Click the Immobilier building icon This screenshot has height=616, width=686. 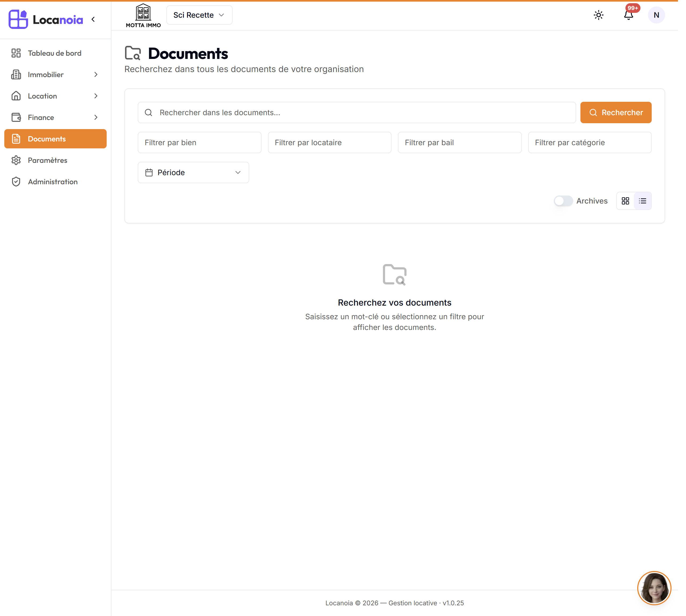coord(16,74)
